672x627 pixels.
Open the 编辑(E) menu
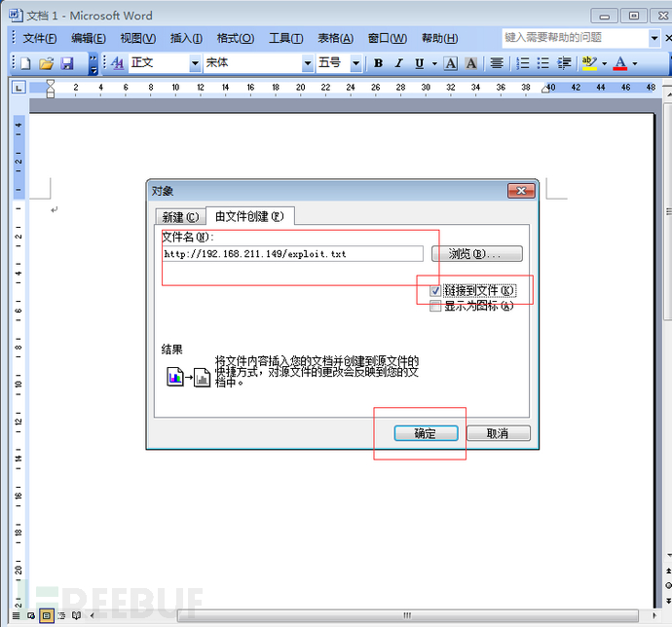click(x=89, y=39)
